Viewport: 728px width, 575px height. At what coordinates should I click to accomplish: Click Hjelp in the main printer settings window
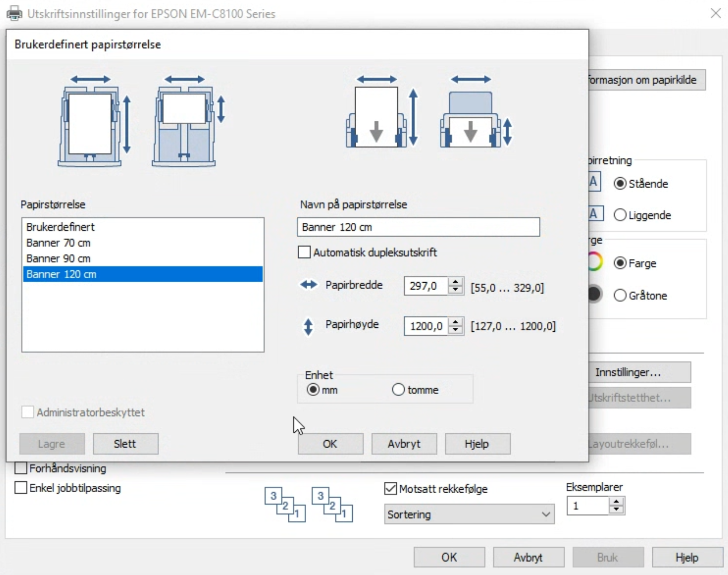click(687, 557)
